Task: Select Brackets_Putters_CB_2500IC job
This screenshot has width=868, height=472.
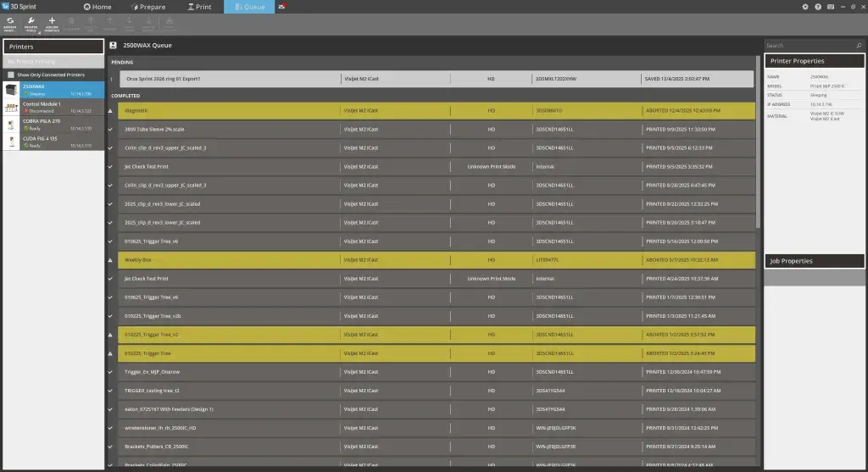Action: tap(437, 447)
